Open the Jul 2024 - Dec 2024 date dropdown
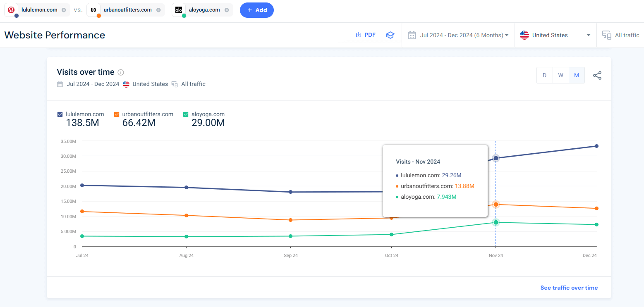The width and height of the screenshot is (644, 307). click(458, 35)
